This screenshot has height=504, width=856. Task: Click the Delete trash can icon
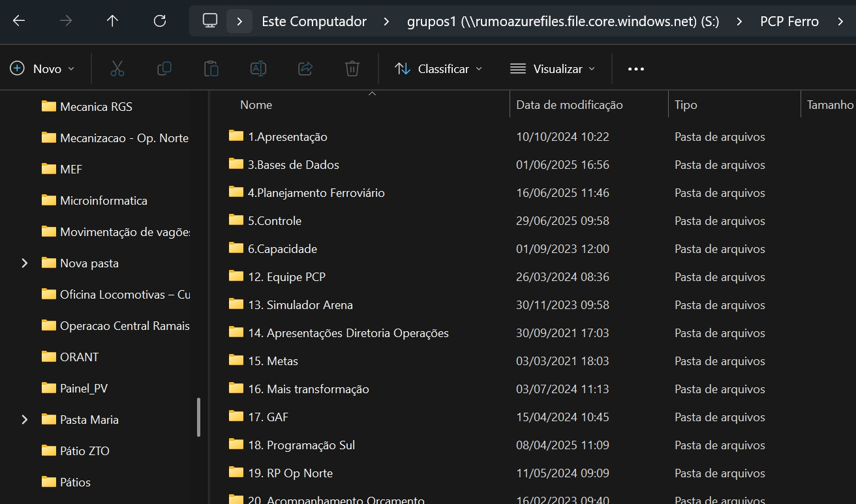tap(352, 68)
